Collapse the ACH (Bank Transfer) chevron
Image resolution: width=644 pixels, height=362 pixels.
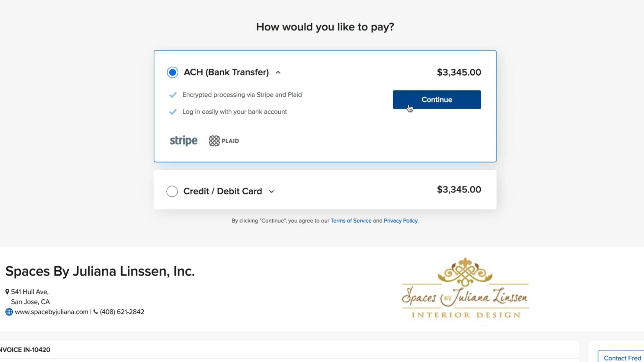pyautogui.click(x=278, y=72)
